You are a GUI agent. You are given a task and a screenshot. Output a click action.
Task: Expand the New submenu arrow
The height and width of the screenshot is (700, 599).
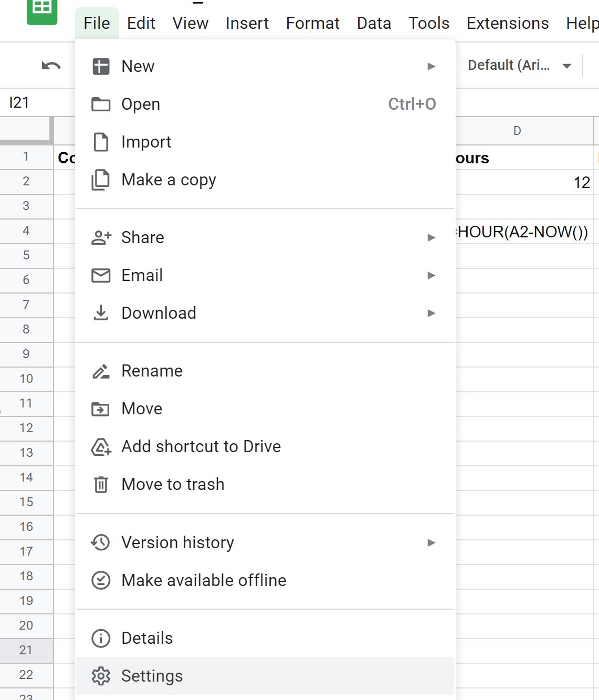click(x=430, y=66)
